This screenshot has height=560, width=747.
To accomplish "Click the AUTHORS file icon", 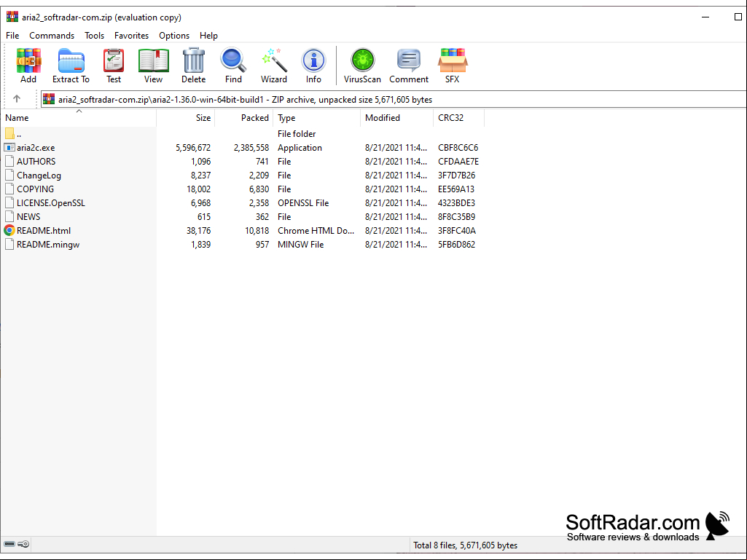I will coord(9,162).
